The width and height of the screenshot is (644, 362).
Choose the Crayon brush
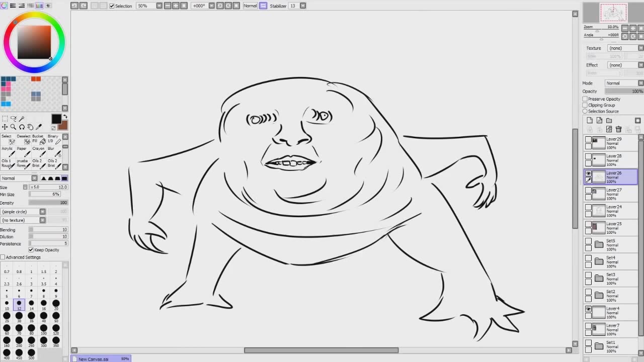click(x=38, y=152)
